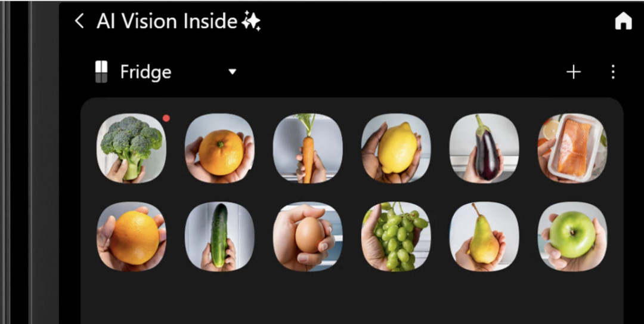
Task: Select the Fridge compartment label
Action: (146, 72)
